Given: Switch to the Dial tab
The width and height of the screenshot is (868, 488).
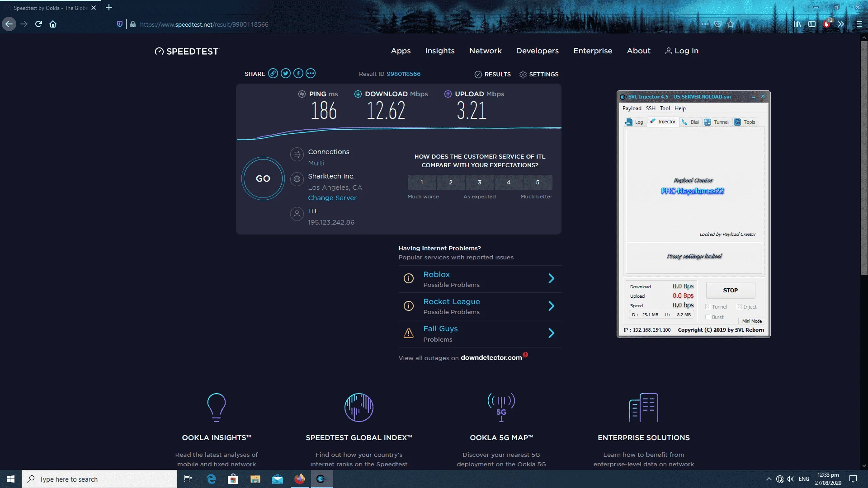Looking at the screenshot, I should coord(690,122).
